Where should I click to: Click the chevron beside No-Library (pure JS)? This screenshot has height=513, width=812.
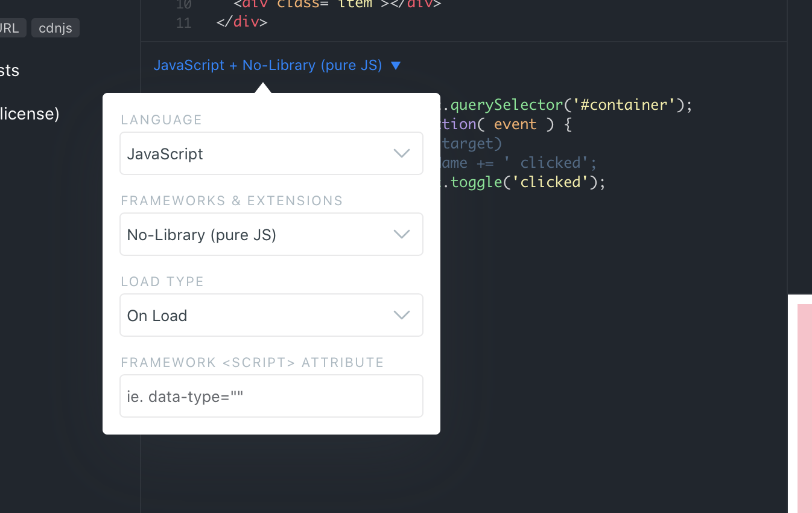(402, 234)
